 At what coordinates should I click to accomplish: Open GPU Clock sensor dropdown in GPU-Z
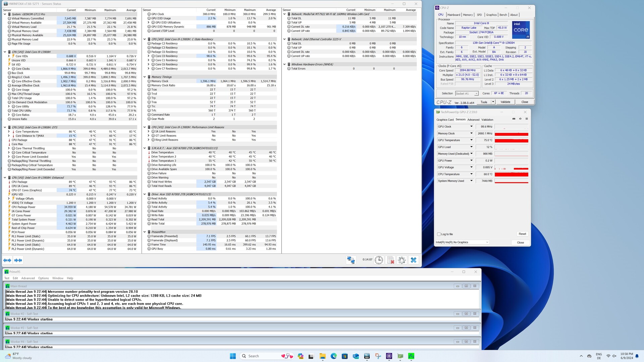click(x=471, y=127)
